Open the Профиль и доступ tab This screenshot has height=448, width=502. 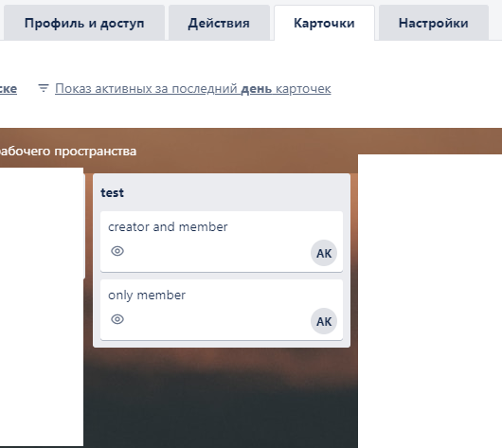[x=84, y=23]
